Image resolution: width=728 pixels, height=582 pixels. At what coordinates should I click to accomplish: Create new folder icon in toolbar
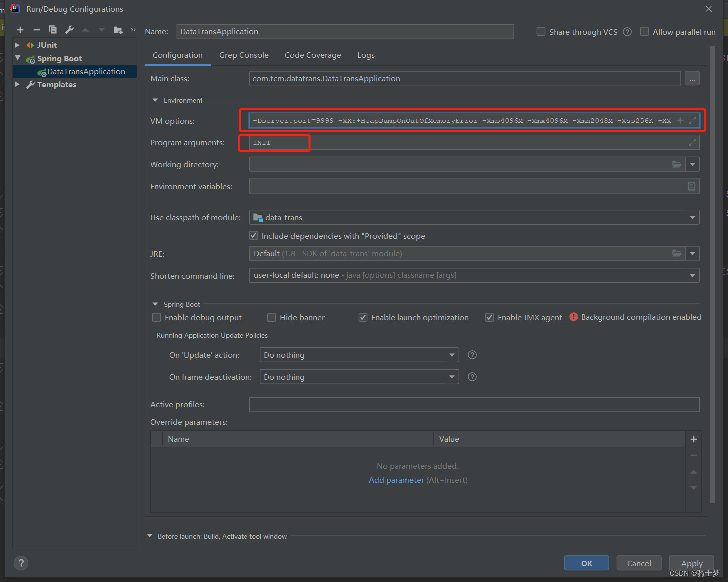[x=118, y=30]
